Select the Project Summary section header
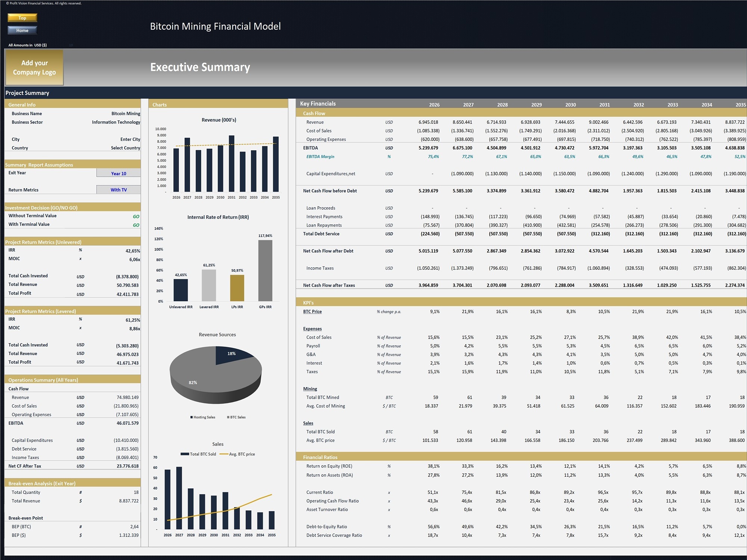 pyautogui.click(x=27, y=93)
